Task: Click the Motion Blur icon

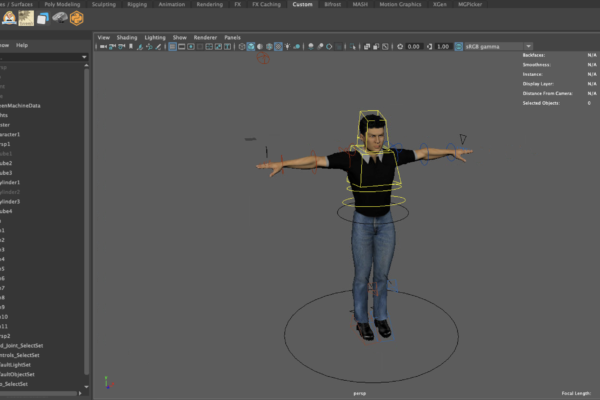Action: (x=320, y=47)
